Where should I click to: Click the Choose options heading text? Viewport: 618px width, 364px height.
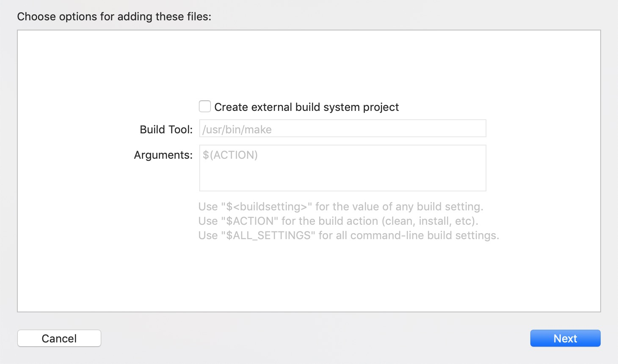(x=114, y=16)
